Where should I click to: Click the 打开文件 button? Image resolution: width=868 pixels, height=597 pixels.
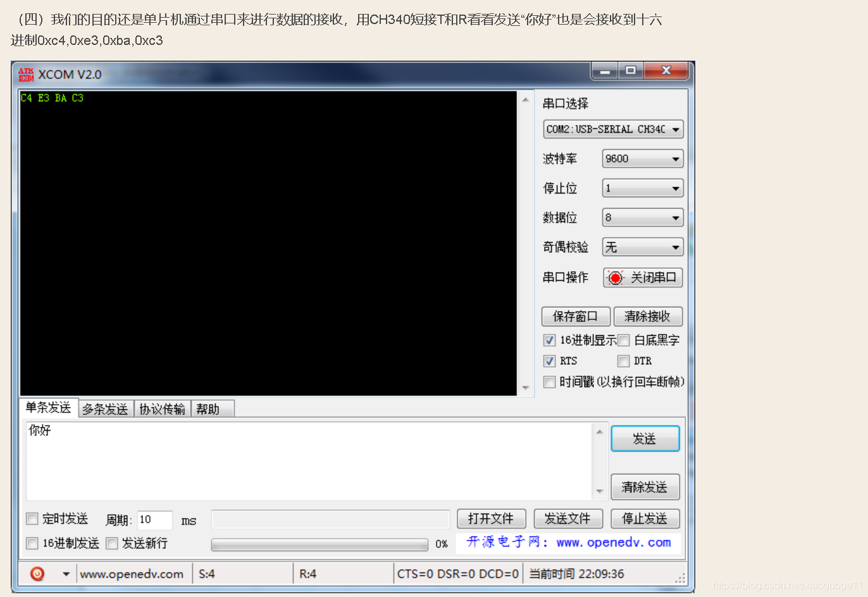[492, 519]
